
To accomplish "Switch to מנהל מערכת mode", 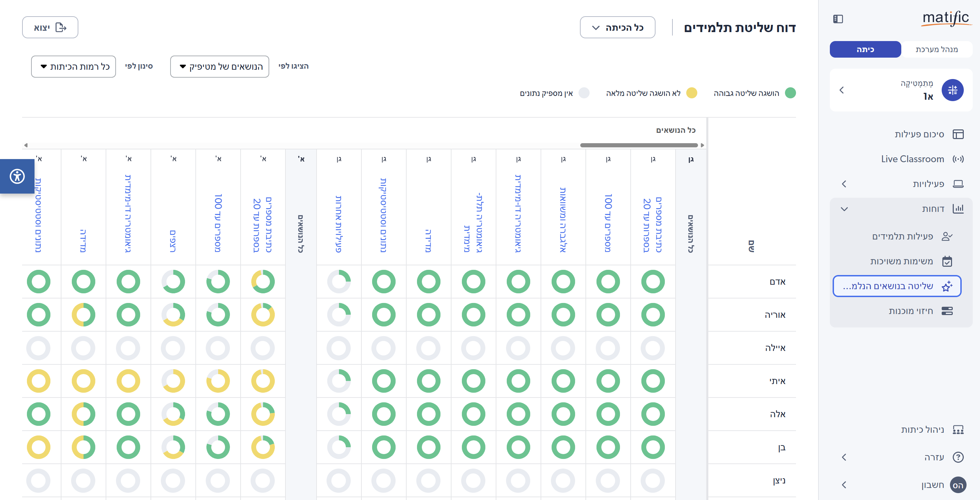I will click(x=936, y=49).
